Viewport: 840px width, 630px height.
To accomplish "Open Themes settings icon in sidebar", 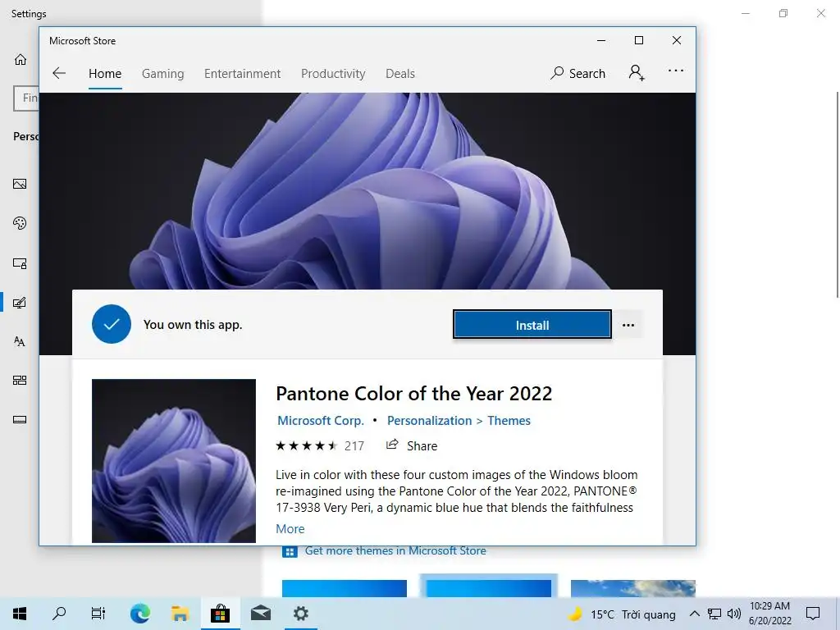I will coord(20,303).
